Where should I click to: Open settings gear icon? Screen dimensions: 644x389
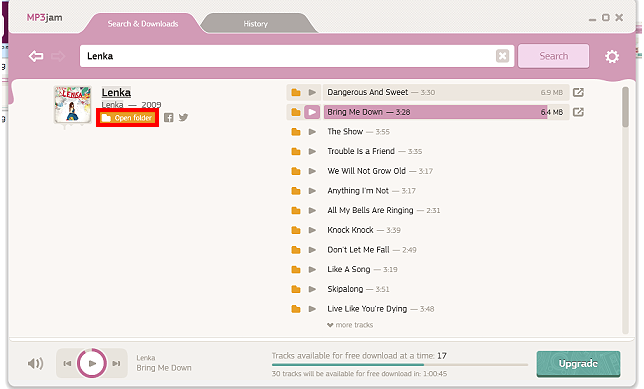(x=612, y=56)
